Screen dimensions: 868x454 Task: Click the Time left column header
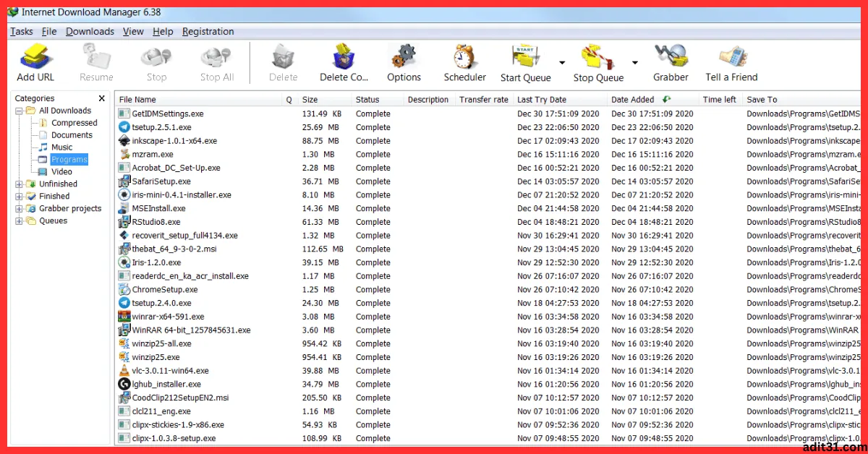coord(720,100)
